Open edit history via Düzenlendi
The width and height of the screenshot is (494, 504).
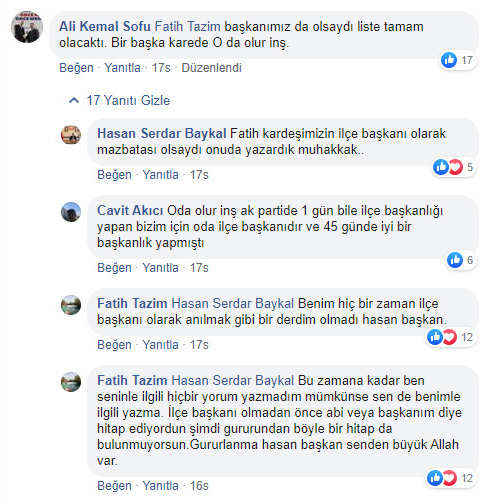[211, 68]
